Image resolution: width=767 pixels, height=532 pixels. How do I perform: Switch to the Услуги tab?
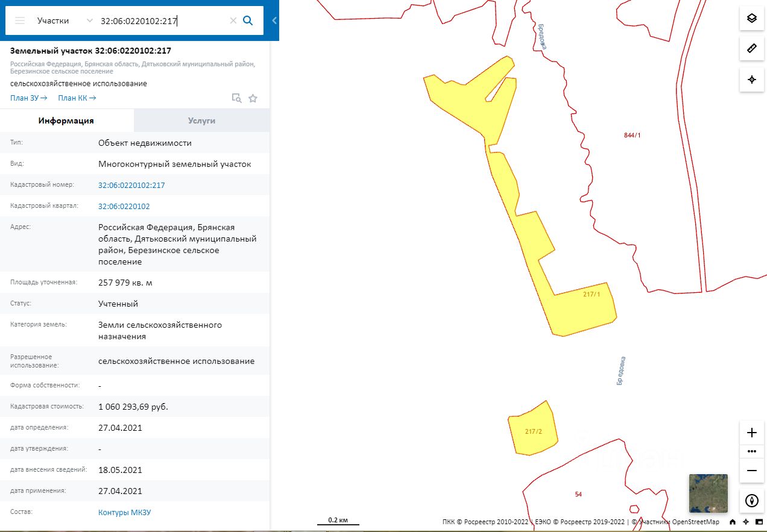(x=201, y=120)
